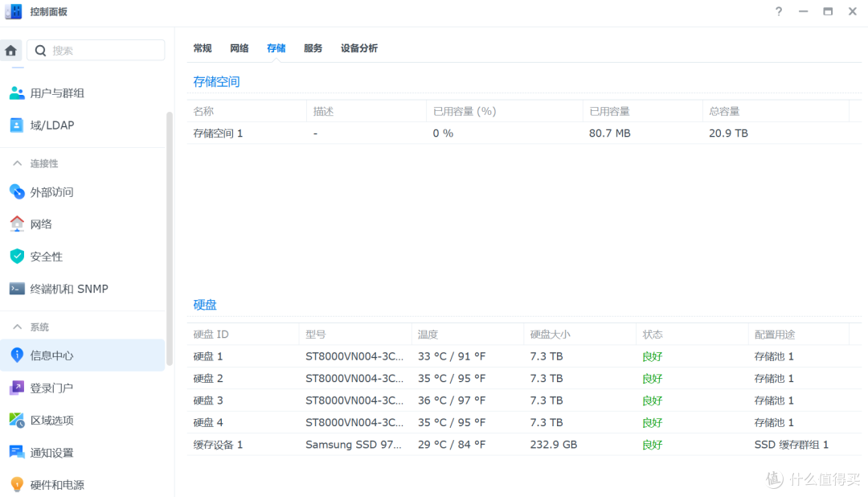868x497 pixels.
Task: Click the help question mark button
Action: pos(778,11)
